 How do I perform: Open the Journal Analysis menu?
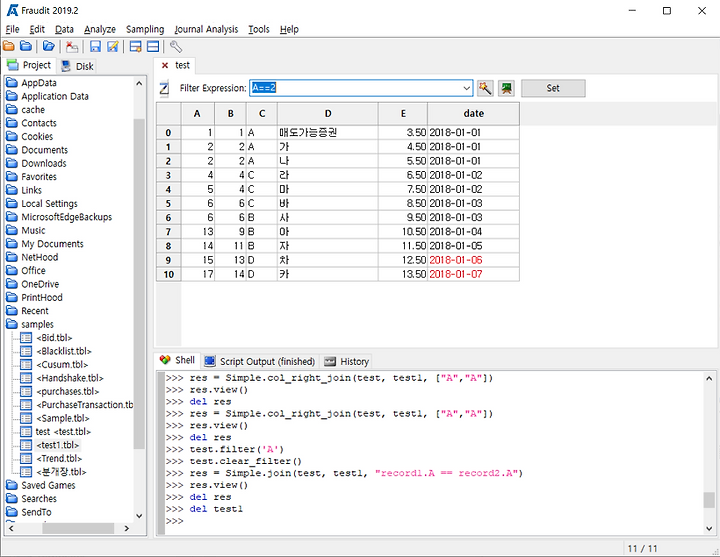point(206,29)
